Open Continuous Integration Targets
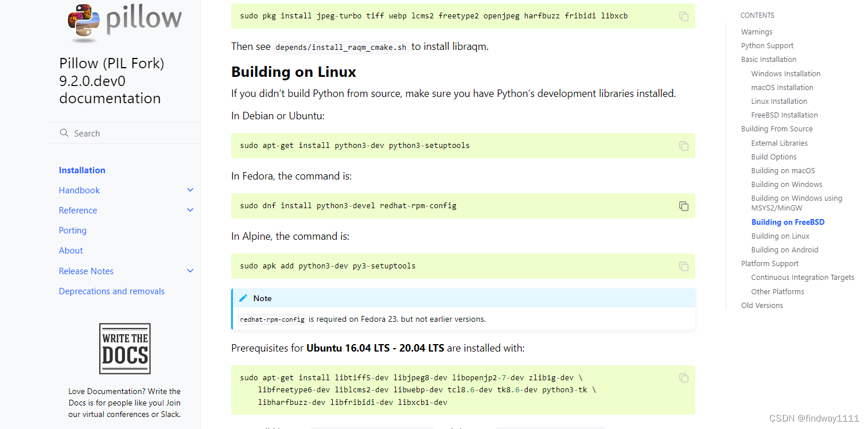The image size is (868, 429). pyautogui.click(x=803, y=277)
